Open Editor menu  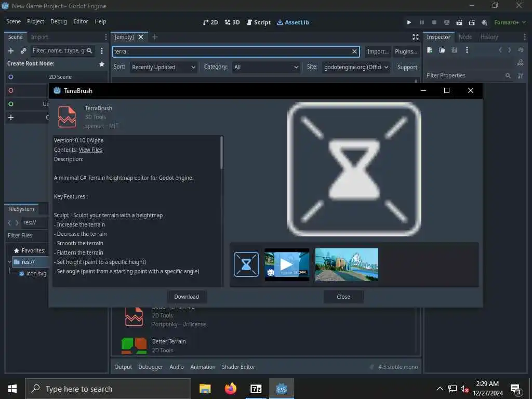coord(81,21)
